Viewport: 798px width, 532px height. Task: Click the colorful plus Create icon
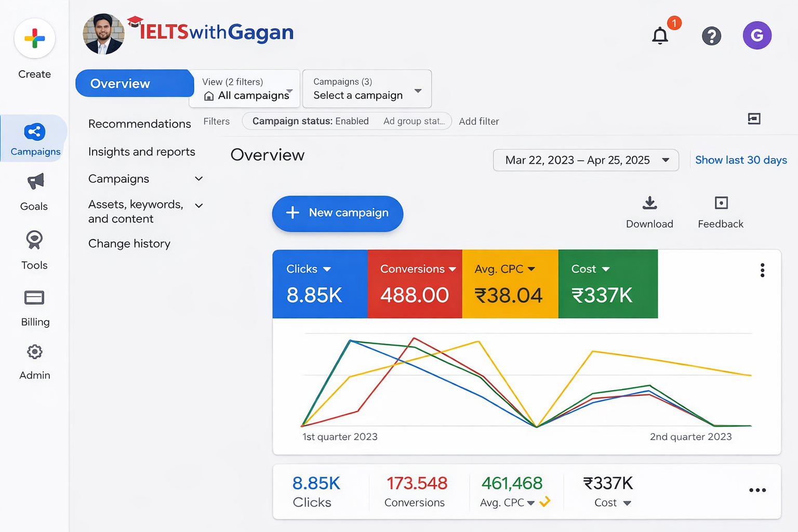click(x=35, y=38)
